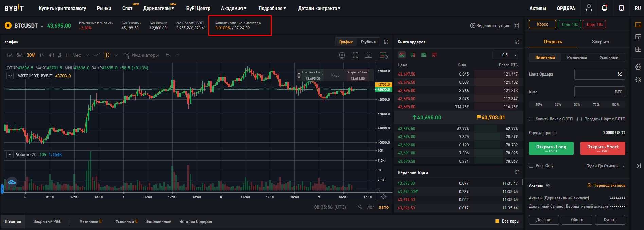Viewport: 644px width, 230px height.
Task: Open the mobile app download icon
Action: point(621,8)
